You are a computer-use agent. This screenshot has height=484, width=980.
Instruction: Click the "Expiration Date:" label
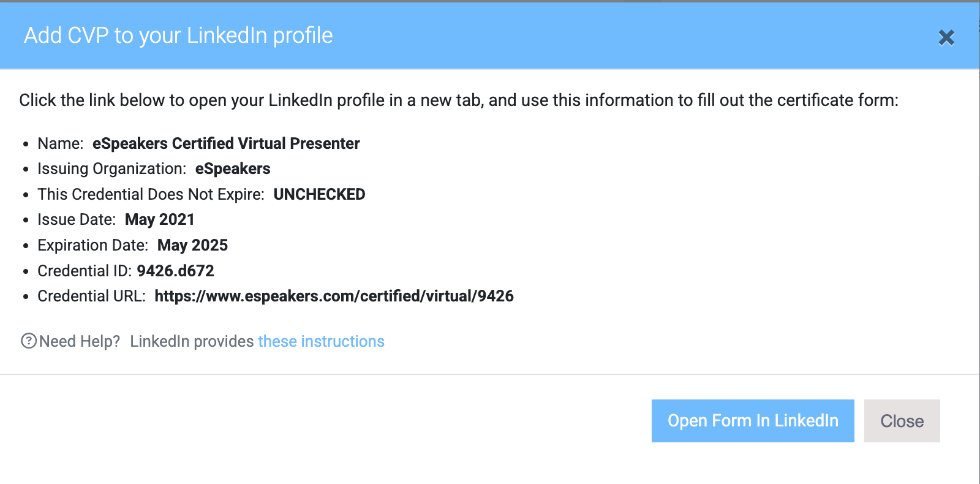point(92,246)
